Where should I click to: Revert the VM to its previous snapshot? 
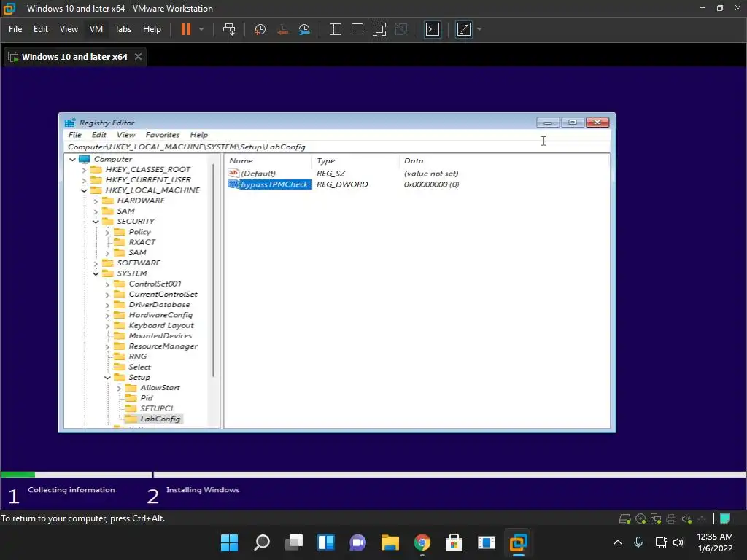(282, 29)
